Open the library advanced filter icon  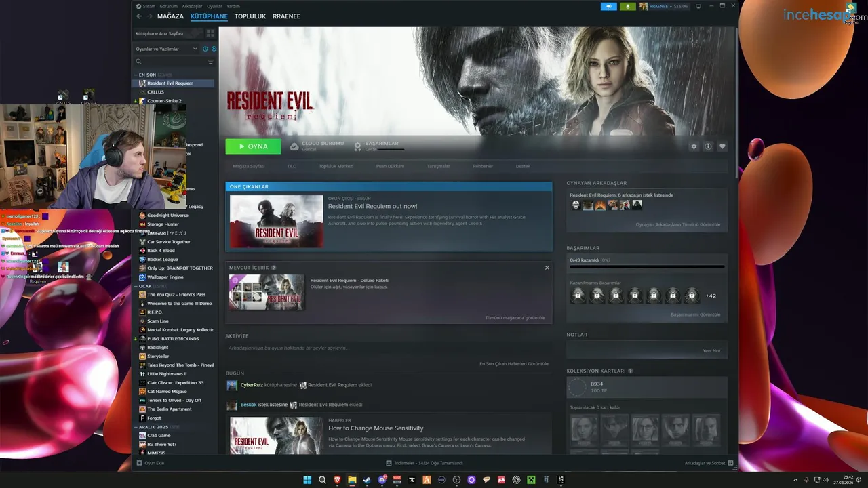click(210, 62)
